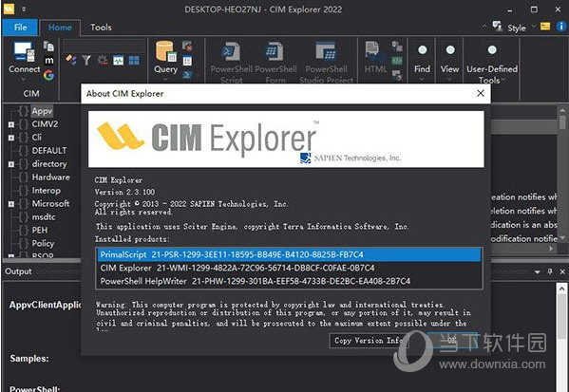
Task: Click the waveform monitor icon in the ribbon
Action: click(x=119, y=60)
